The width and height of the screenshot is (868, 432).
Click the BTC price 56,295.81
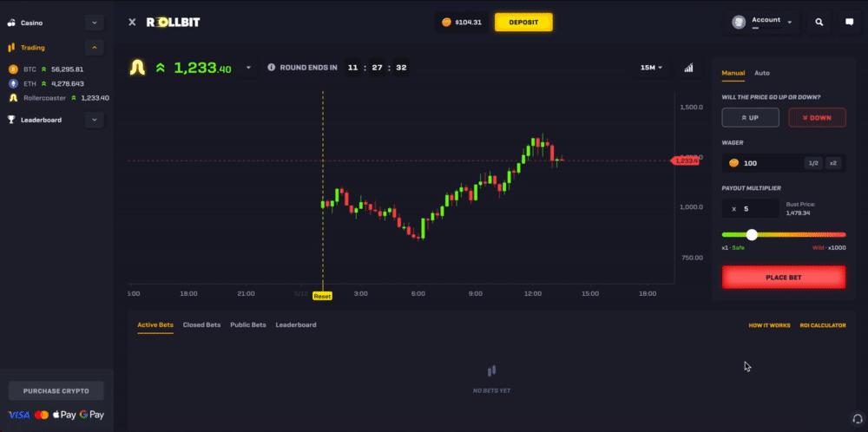68,69
